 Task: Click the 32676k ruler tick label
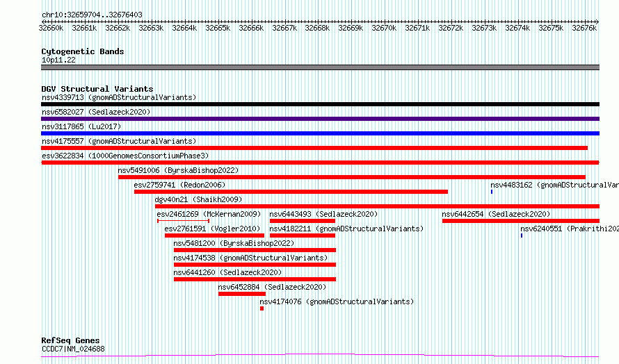click(x=584, y=28)
